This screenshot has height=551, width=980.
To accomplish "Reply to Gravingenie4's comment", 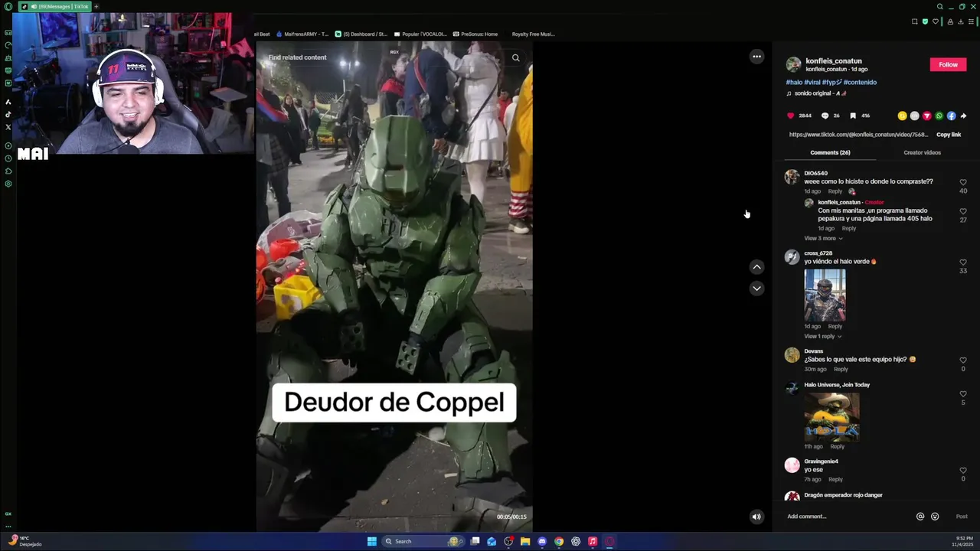I will point(835,479).
